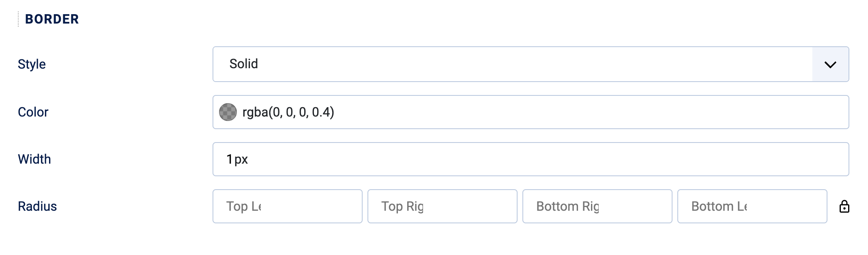The height and width of the screenshot is (255, 868).
Task: Select the Top Left radius input
Action: 287,206
